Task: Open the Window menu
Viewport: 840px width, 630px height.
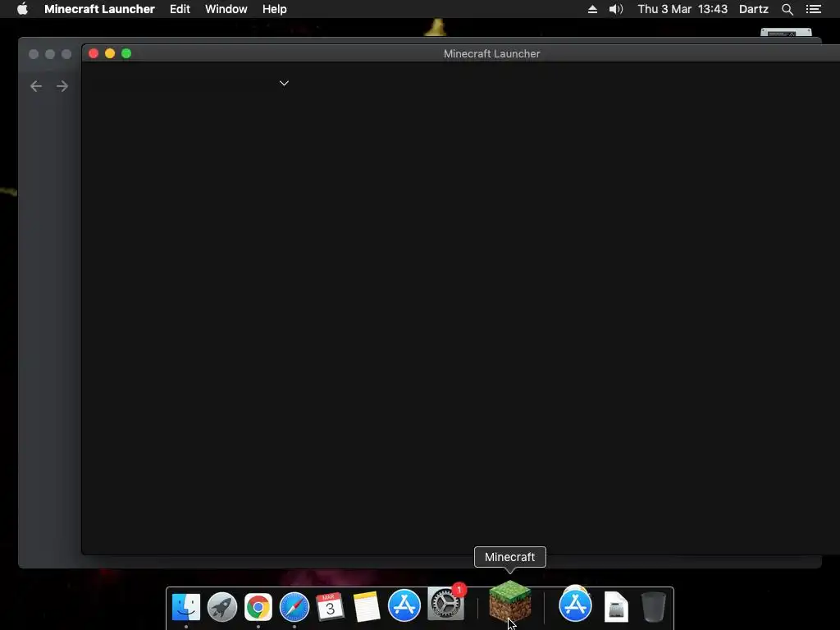Action: point(226,9)
